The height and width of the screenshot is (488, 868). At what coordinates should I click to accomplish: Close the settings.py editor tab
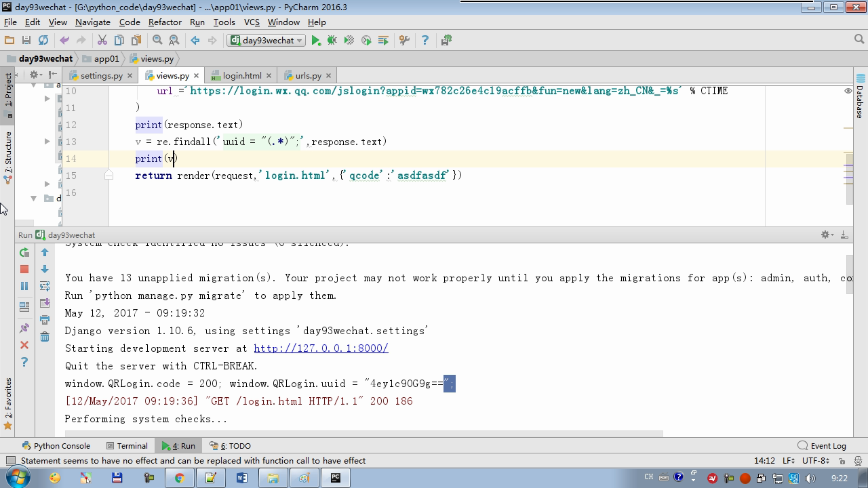tap(130, 76)
